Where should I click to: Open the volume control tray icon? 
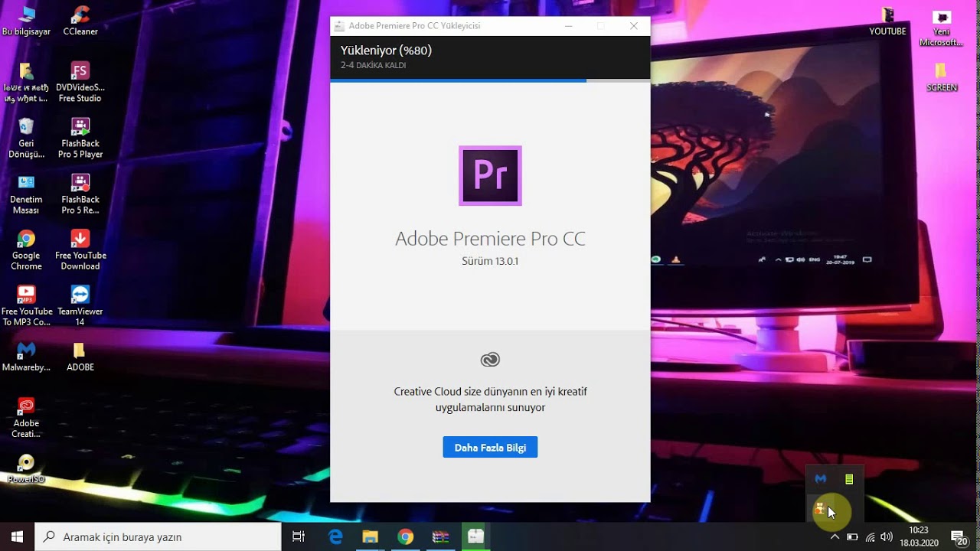(887, 536)
